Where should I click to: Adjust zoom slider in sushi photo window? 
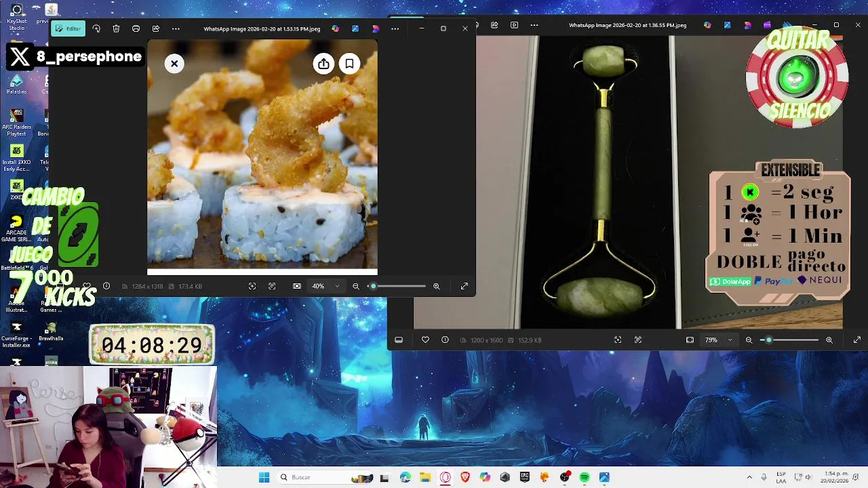click(398, 286)
